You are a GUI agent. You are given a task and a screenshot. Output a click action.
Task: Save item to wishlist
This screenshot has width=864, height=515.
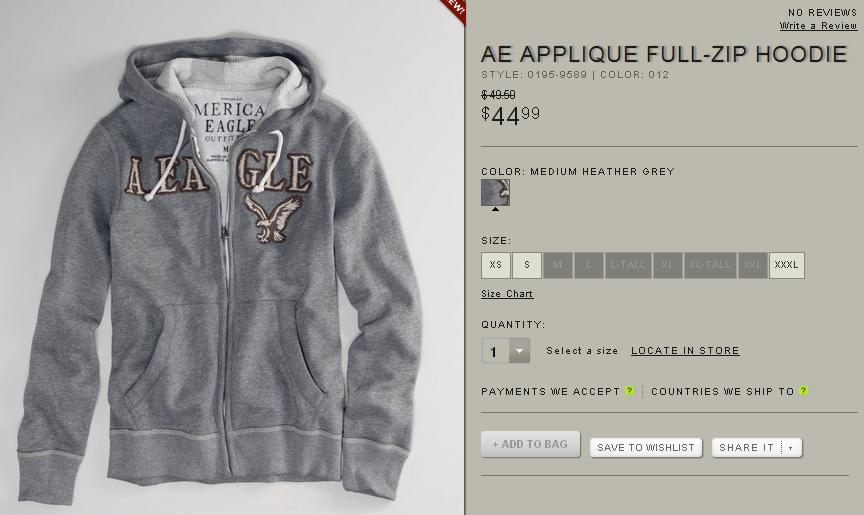coord(646,448)
